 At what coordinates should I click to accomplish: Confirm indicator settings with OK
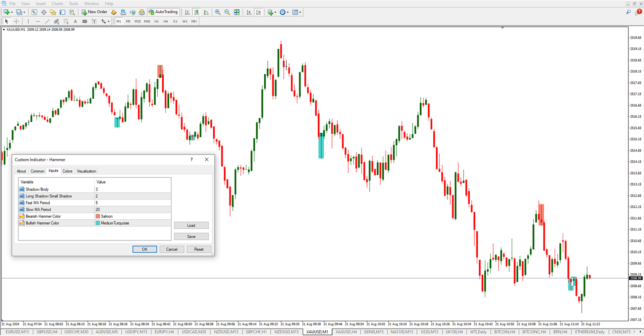(145, 249)
